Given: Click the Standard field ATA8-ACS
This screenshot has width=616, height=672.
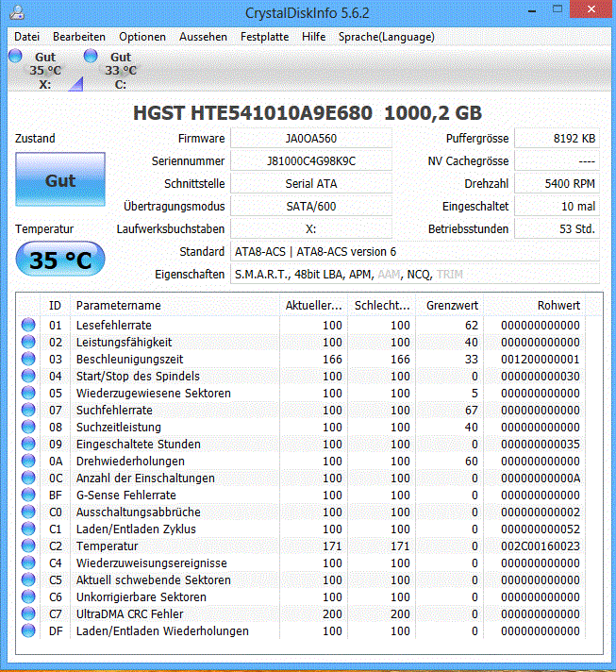Looking at the screenshot, I should (415, 252).
